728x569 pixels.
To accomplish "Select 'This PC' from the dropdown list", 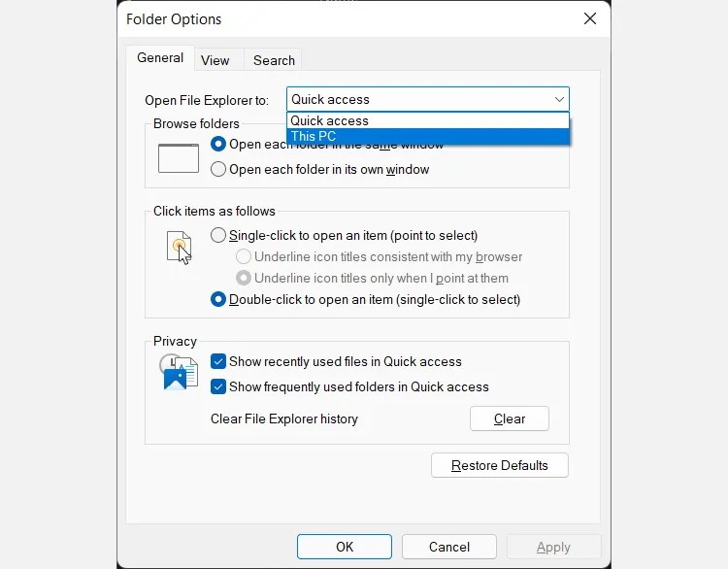I will (x=428, y=137).
